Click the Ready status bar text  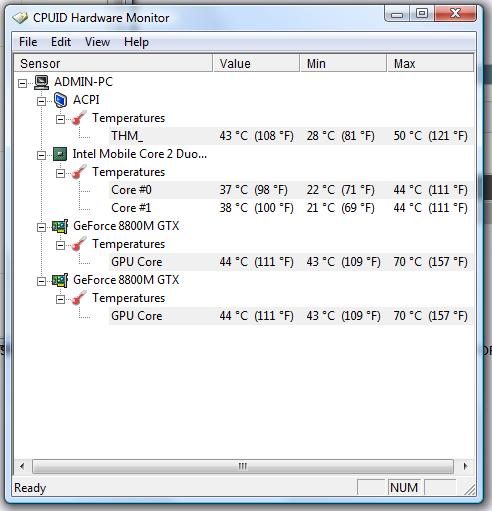click(30, 488)
